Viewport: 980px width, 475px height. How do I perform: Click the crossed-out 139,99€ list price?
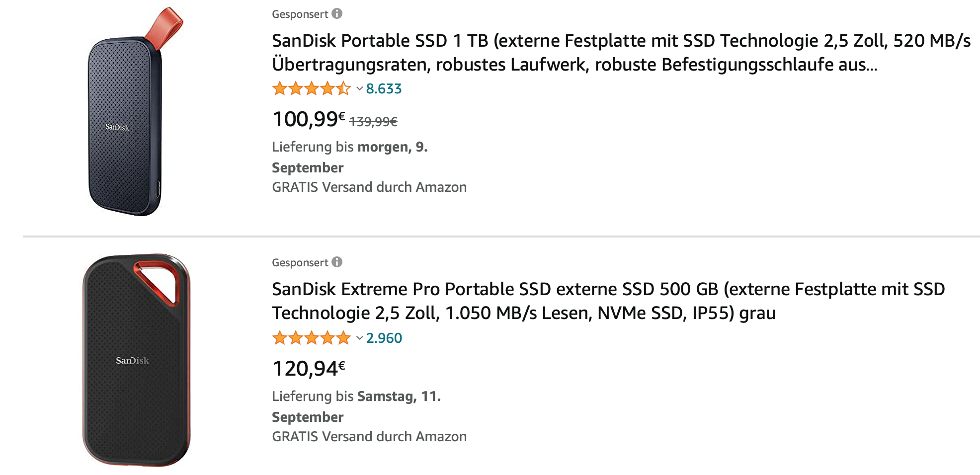(x=373, y=122)
